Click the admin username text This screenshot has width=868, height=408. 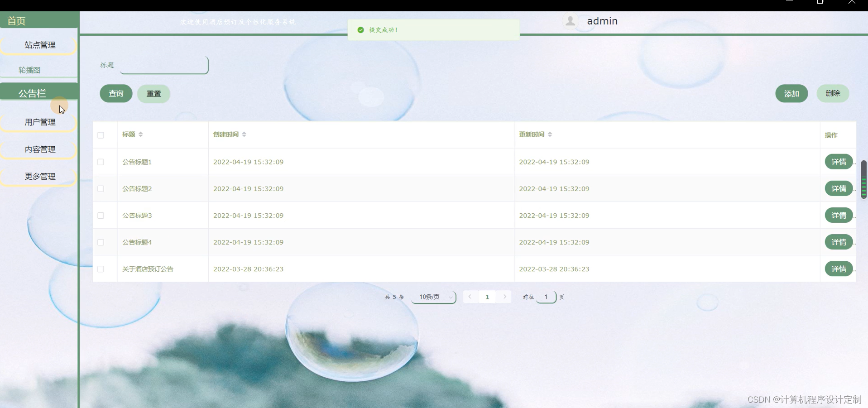[x=602, y=21]
